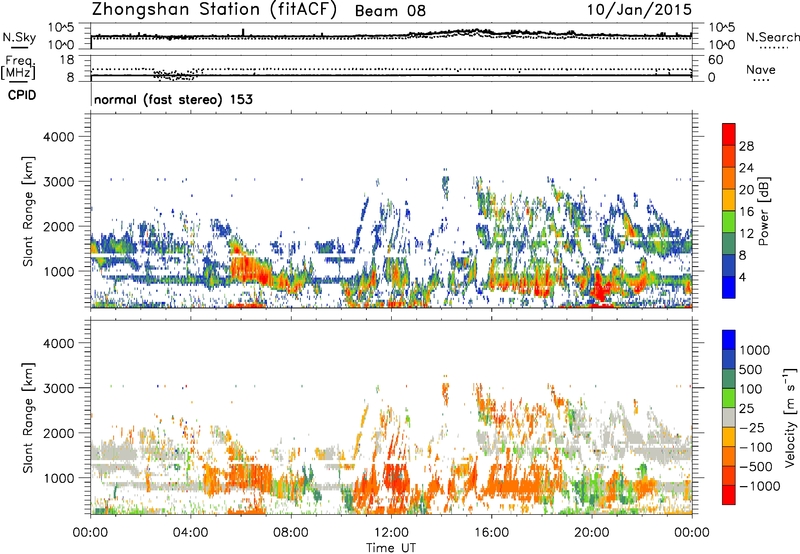This screenshot has height=554, width=800.
Task: Click the red segment of the Power colorbar
Action: [x=729, y=134]
